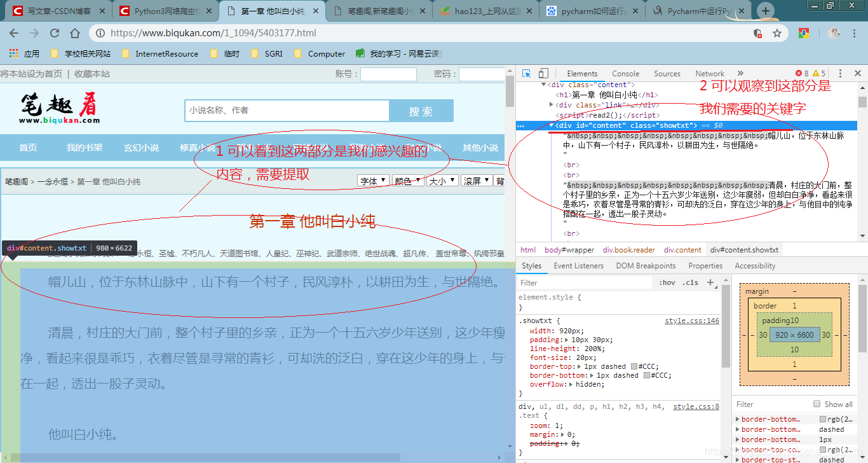Open the 应用 apps shortcut in the bookmarks bar
868x463 pixels.
pos(25,54)
